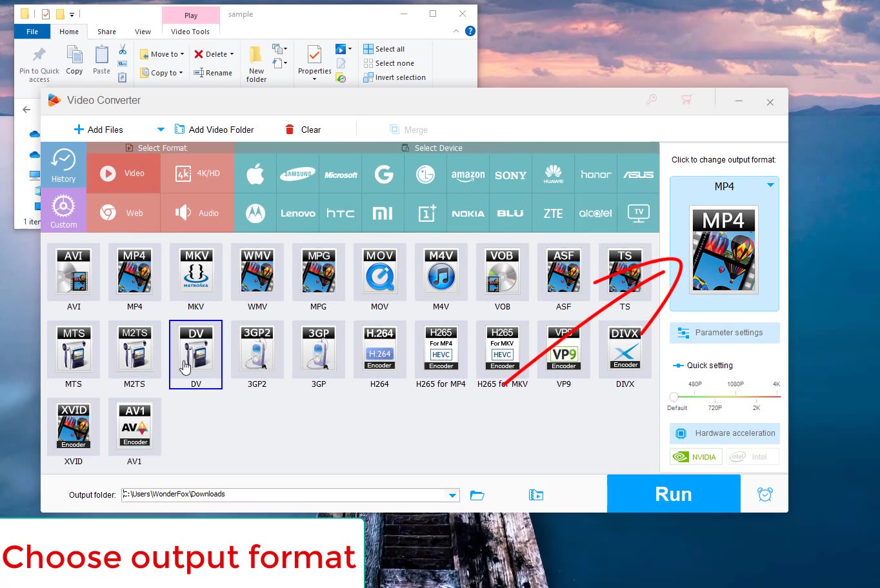The image size is (880, 588).
Task: Open Samsung device presets
Action: point(297,174)
